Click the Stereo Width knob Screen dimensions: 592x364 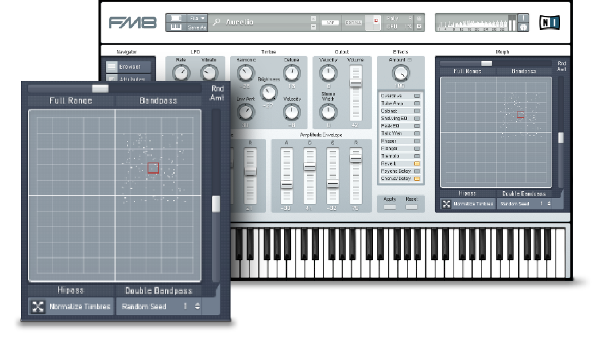[328, 111]
